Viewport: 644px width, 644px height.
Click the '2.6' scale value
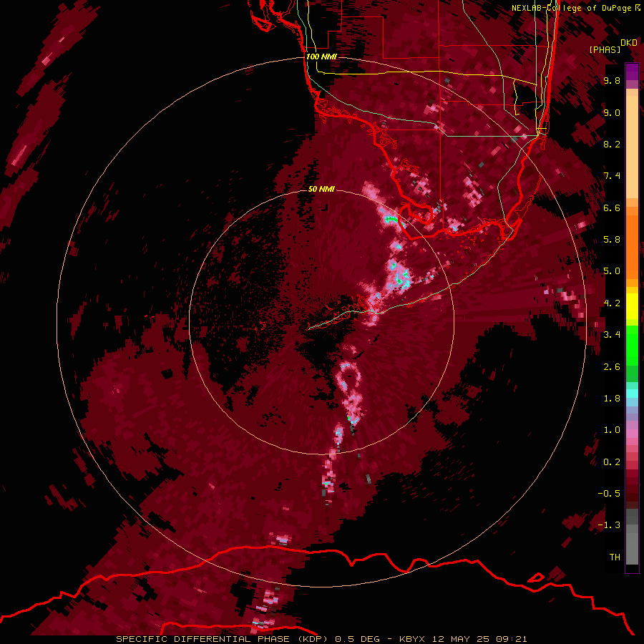tap(612, 367)
